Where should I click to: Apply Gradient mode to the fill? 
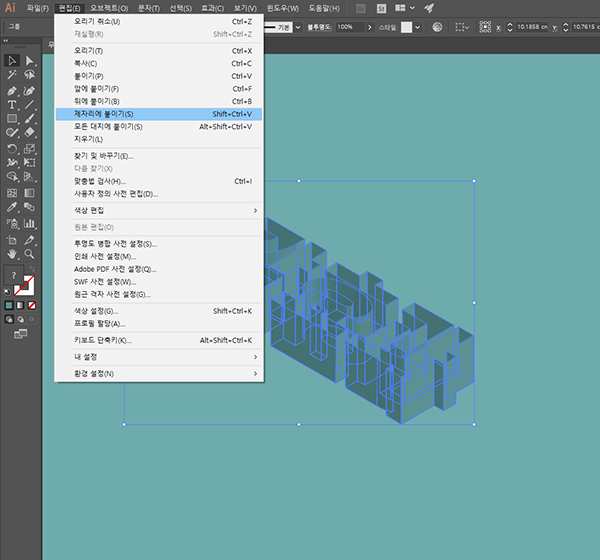tap(20, 305)
